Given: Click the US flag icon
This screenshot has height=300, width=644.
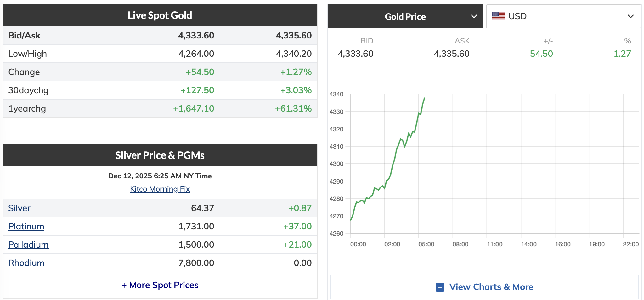Looking at the screenshot, I should pyautogui.click(x=498, y=16).
